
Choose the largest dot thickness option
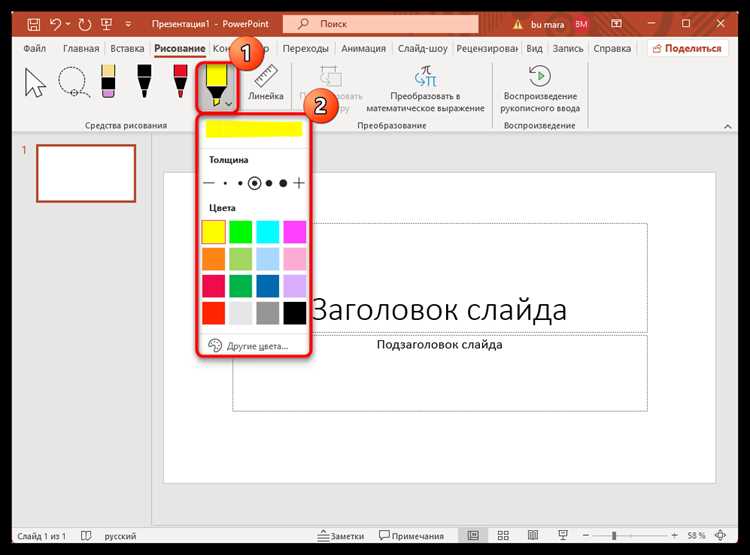[x=283, y=183]
